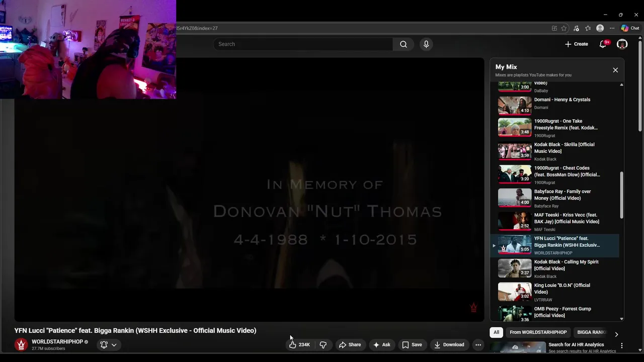
Task: Add this page to favorites star
Action: (564, 28)
